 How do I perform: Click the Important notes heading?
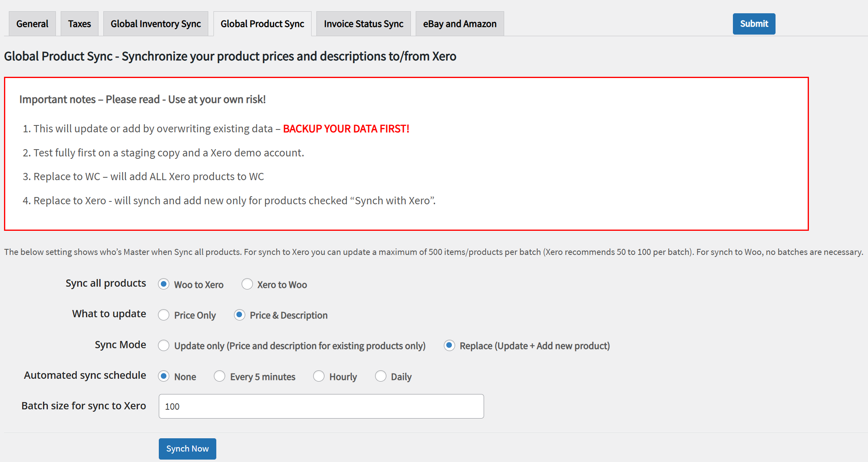pyautogui.click(x=142, y=99)
